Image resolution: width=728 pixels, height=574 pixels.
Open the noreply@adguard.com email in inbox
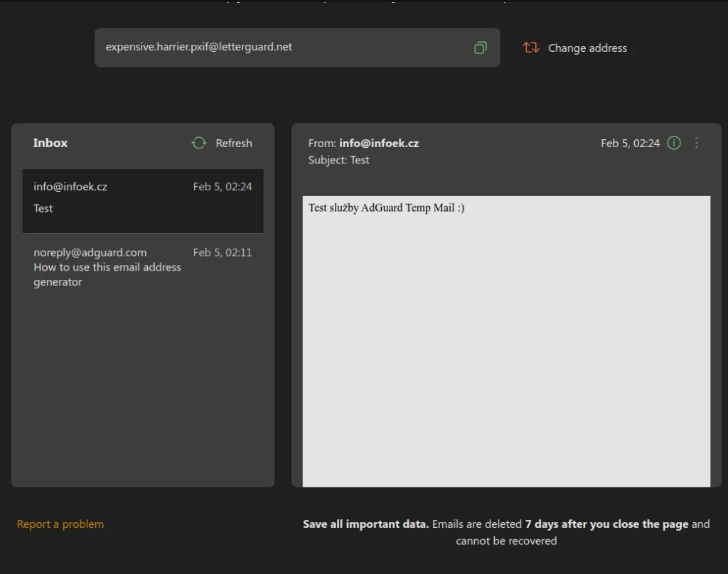coord(143,267)
